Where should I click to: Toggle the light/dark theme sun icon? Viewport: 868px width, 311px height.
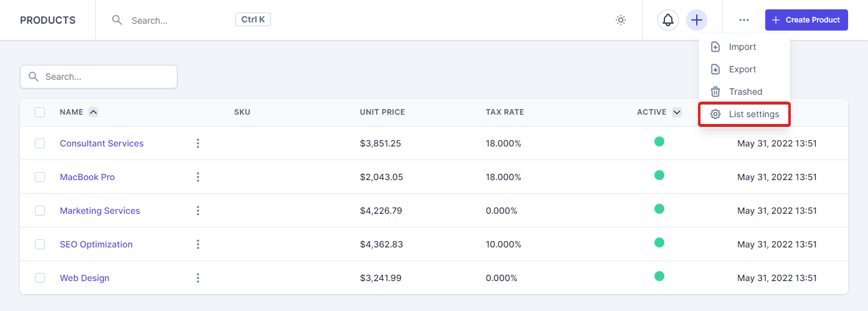tap(621, 20)
